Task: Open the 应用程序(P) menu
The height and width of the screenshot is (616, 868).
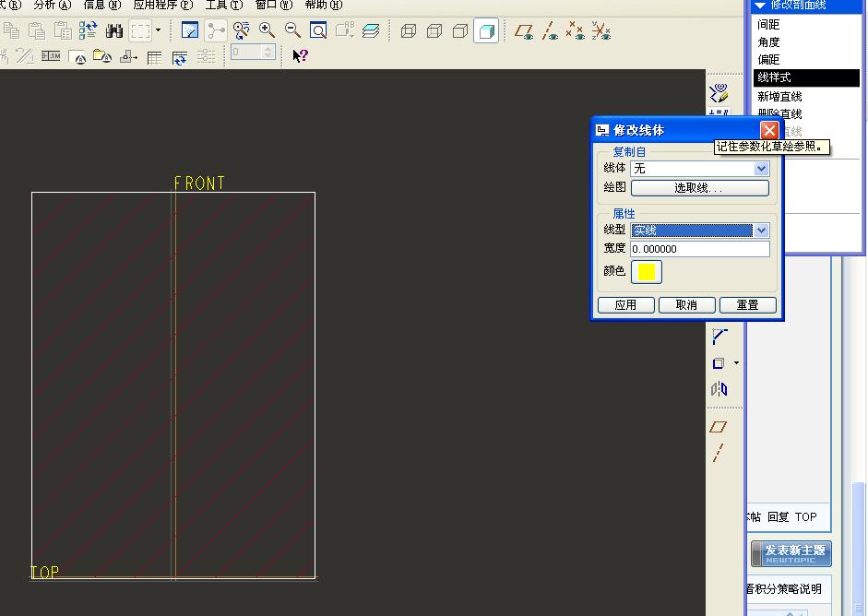Action: (x=163, y=5)
